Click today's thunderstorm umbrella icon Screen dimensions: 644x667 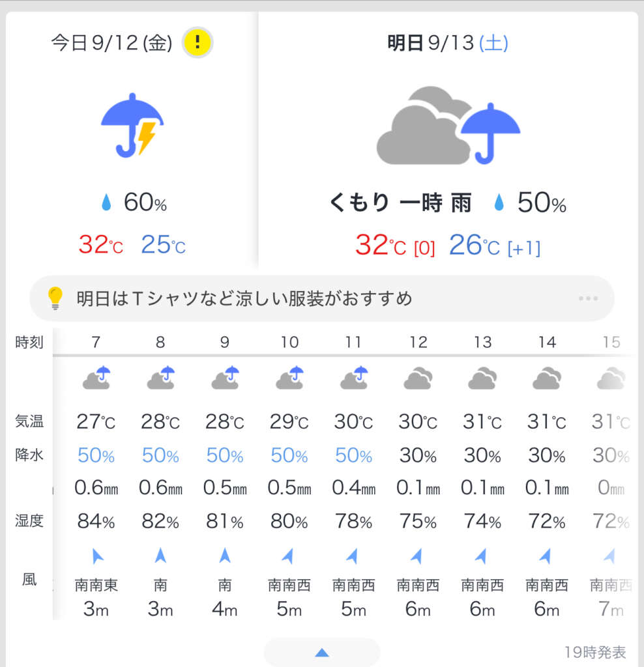(132, 126)
